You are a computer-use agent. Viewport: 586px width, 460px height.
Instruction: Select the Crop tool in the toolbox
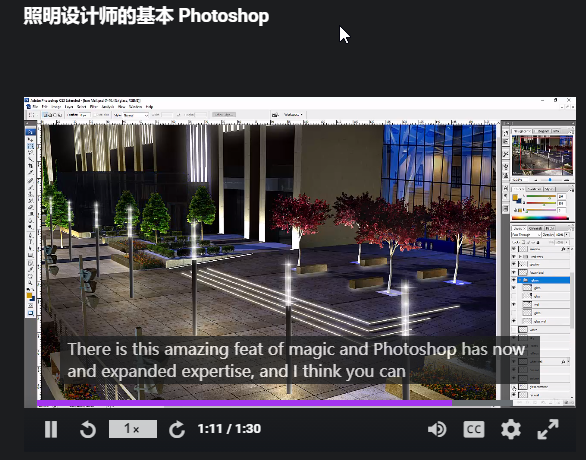30,166
